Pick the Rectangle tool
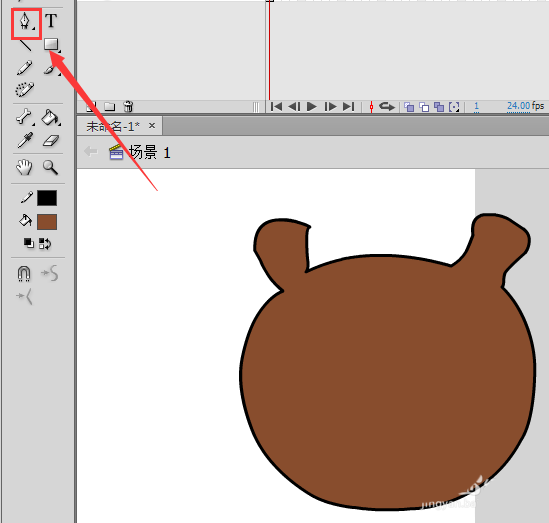The height and width of the screenshot is (523, 549). coord(51,45)
